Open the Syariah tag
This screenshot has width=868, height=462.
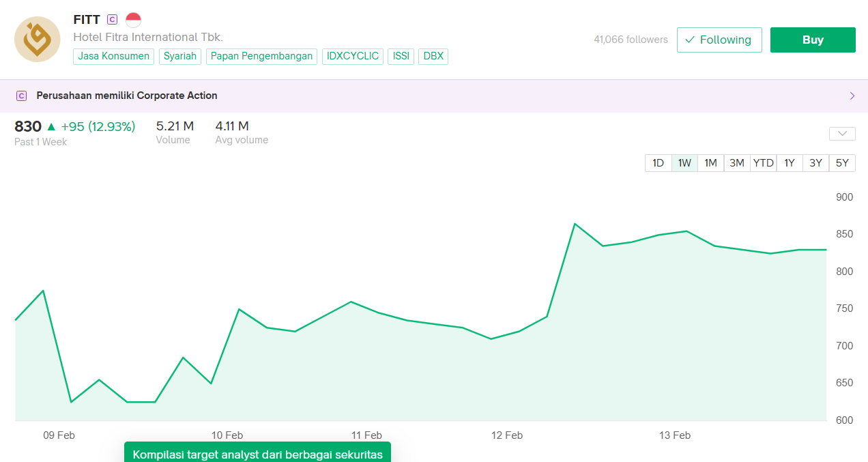[x=180, y=56]
